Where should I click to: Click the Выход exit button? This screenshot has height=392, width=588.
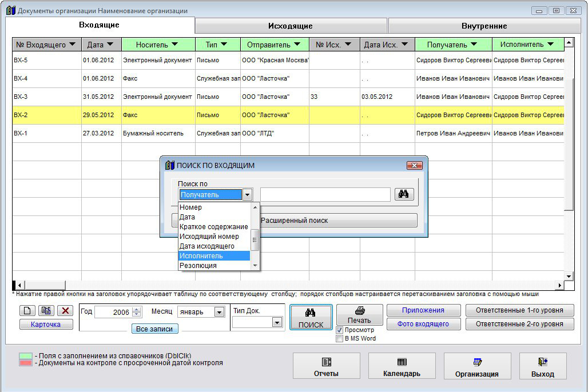pos(542,366)
